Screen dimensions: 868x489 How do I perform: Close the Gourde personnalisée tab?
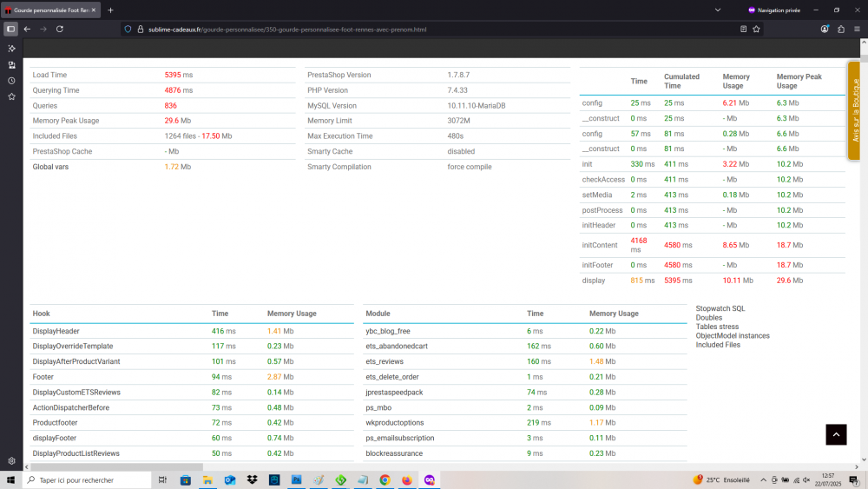[92, 10]
